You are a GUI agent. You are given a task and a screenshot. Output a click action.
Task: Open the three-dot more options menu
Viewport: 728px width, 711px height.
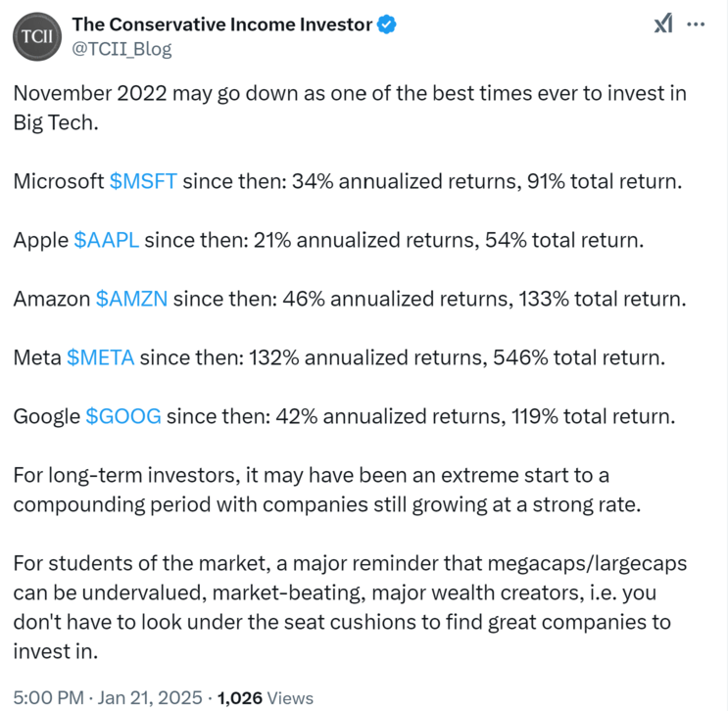tap(697, 24)
